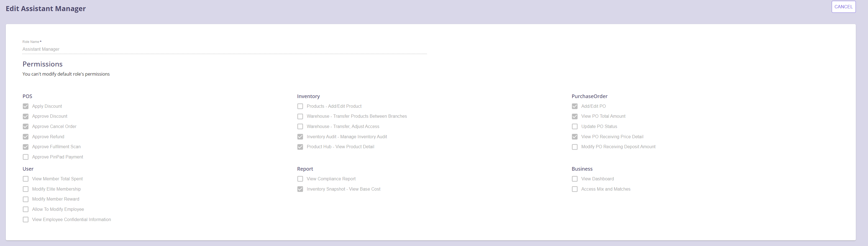Screen dimensions: 868x246
Task: Click the User section title
Action: (x=28, y=169)
